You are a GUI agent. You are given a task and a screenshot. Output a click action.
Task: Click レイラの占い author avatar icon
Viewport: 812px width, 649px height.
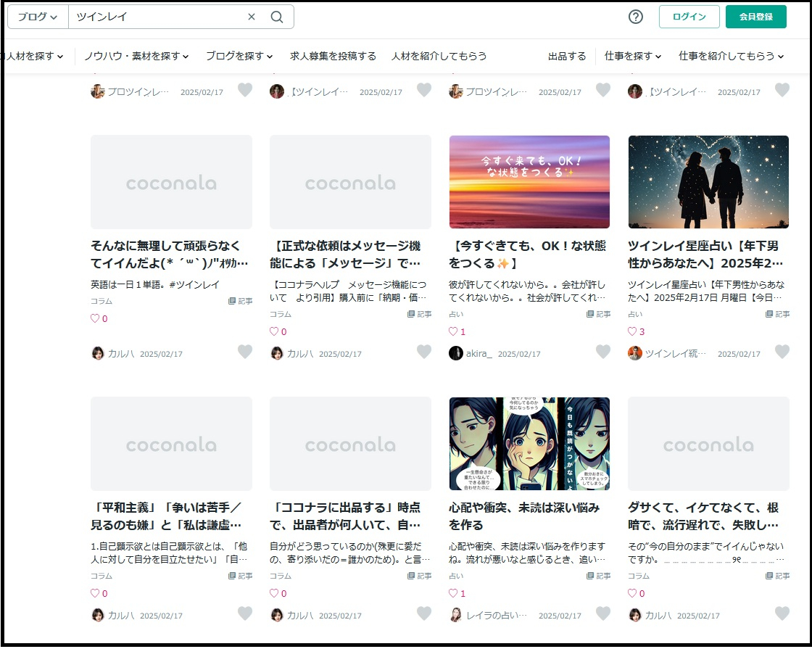pyautogui.click(x=456, y=615)
